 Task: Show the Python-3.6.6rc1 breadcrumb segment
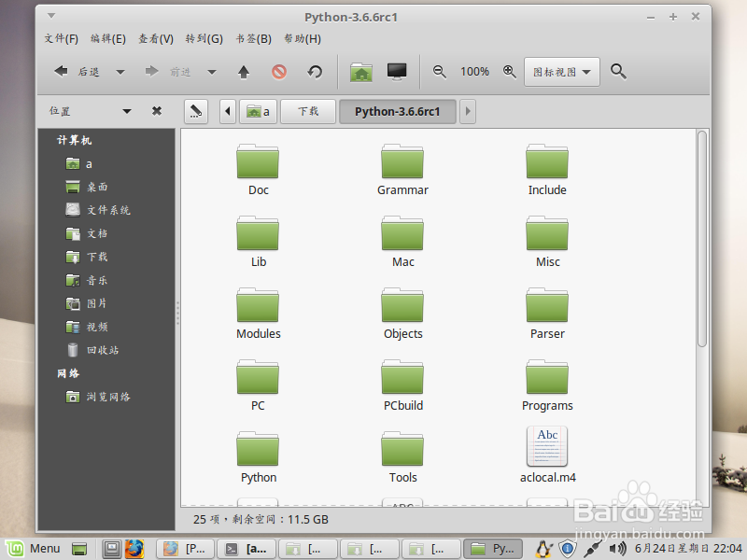click(x=398, y=111)
